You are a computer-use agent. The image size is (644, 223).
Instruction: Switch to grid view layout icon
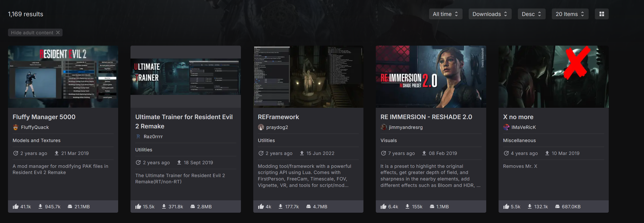[x=602, y=14]
